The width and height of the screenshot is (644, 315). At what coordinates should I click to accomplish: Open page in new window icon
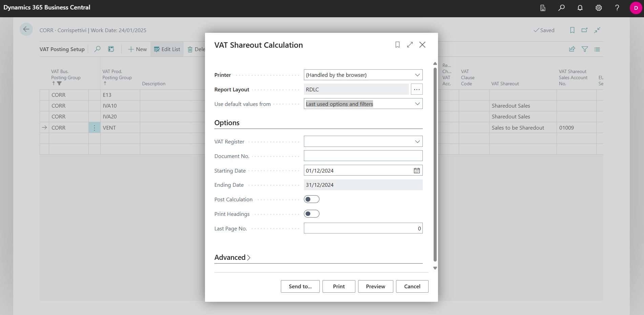pyautogui.click(x=585, y=30)
